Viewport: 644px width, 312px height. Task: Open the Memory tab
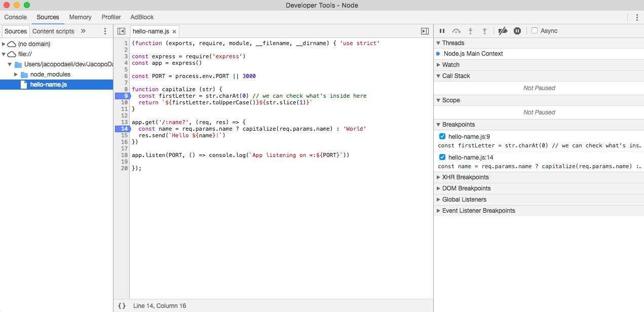click(x=80, y=17)
